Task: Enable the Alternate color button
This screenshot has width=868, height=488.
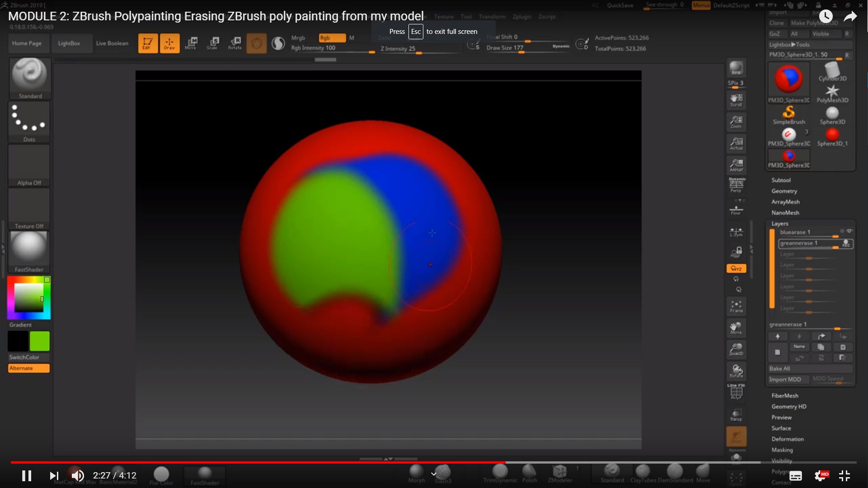Action: pos(29,368)
